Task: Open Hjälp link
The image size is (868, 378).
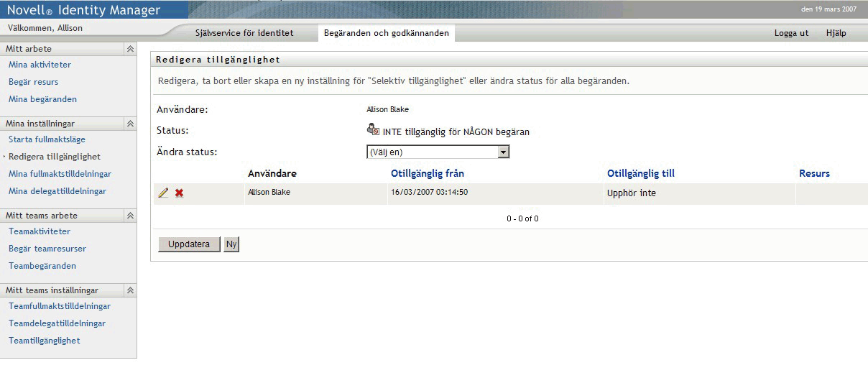Action: (836, 33)
